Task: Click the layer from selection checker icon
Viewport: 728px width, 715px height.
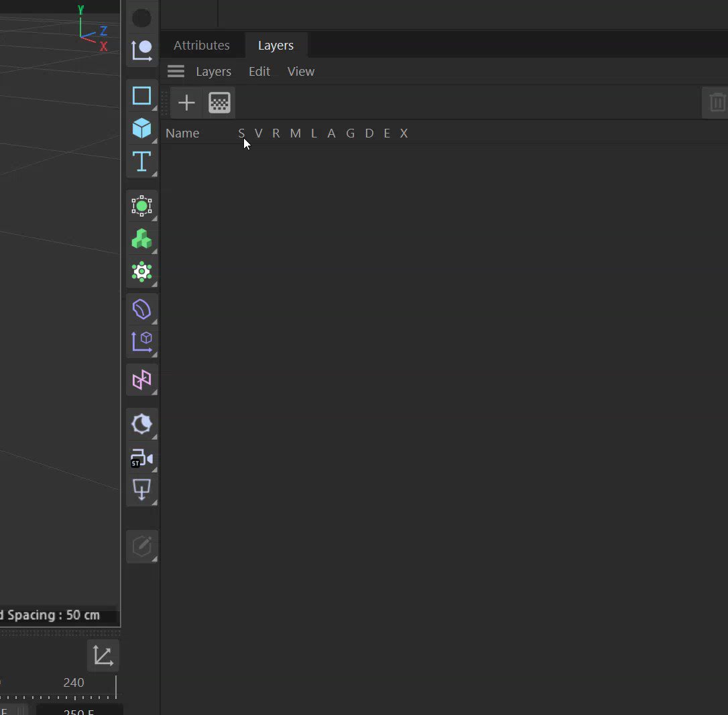Action: [219, 103]
